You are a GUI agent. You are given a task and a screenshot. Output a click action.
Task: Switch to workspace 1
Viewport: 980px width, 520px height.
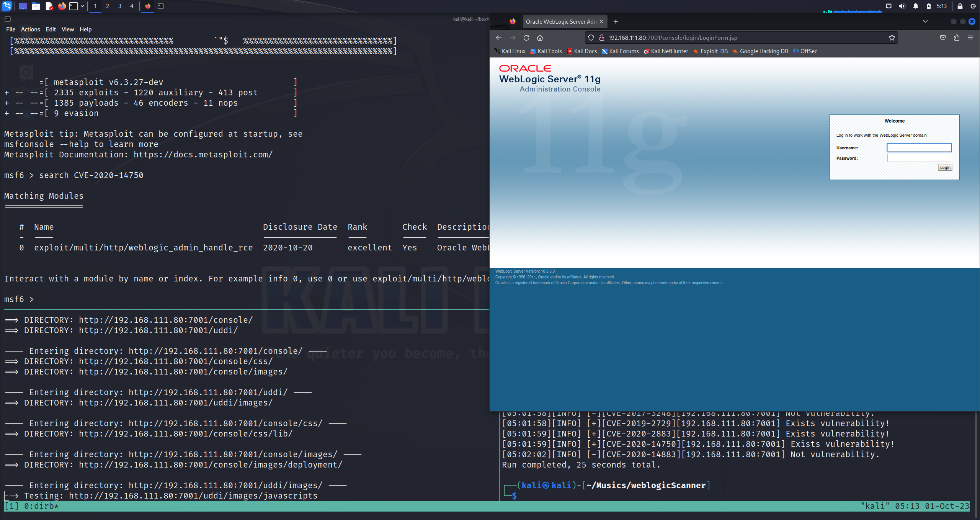95,6
